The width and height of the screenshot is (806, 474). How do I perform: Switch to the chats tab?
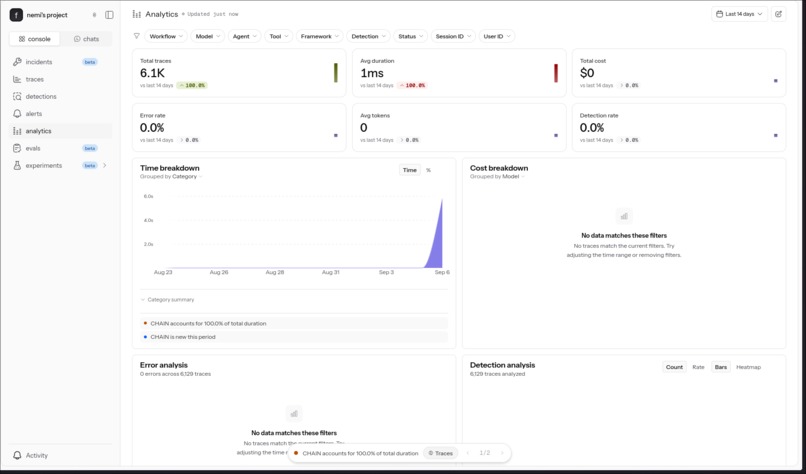[86, 39]
